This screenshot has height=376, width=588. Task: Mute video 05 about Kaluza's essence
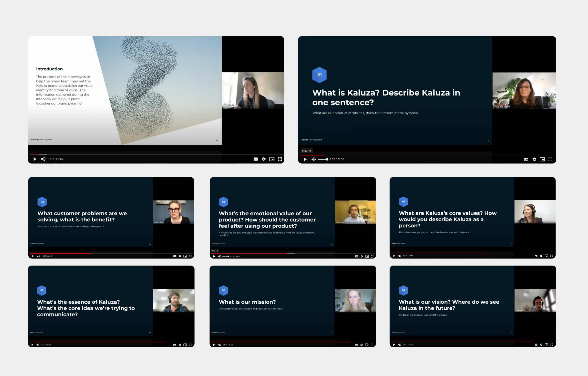tap(38, 345)
